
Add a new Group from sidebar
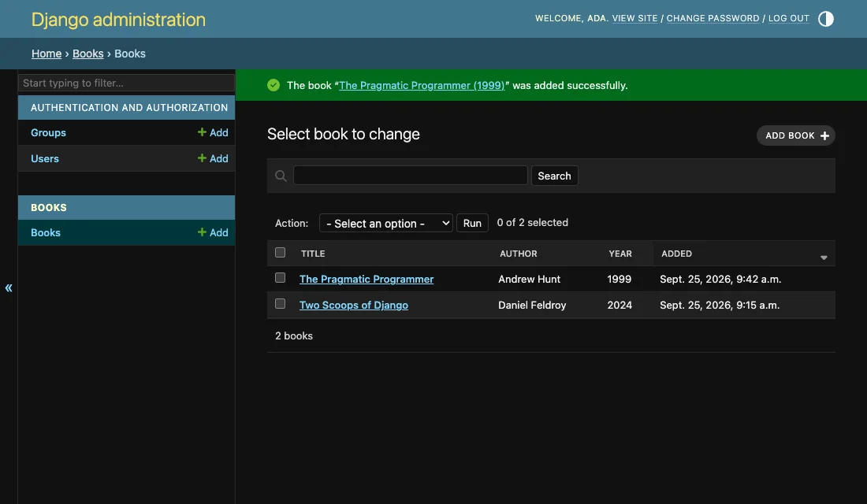click(213, 132)
